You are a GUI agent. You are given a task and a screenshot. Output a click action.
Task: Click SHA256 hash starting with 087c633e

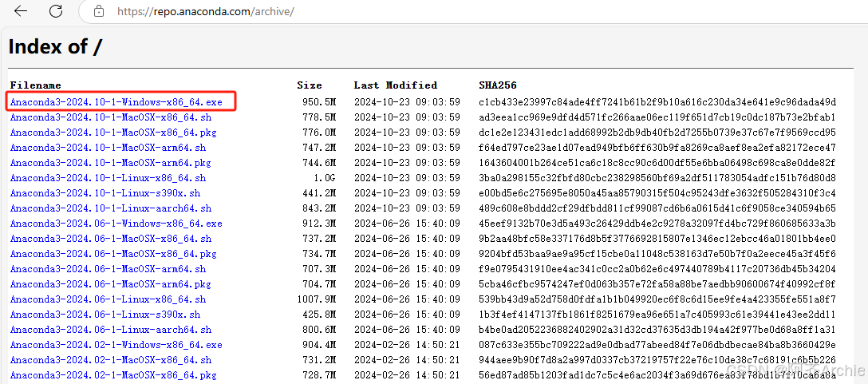point(657,345)
